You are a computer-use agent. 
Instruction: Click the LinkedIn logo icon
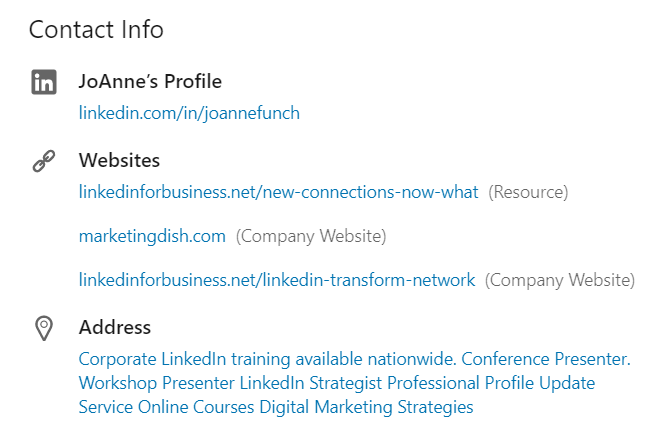tap(44, 82)
